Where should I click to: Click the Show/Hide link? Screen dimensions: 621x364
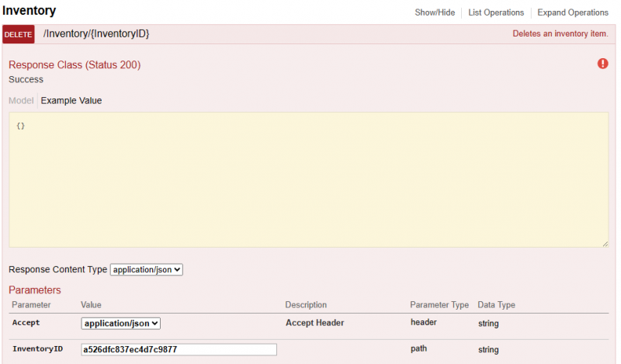[435, 12]
